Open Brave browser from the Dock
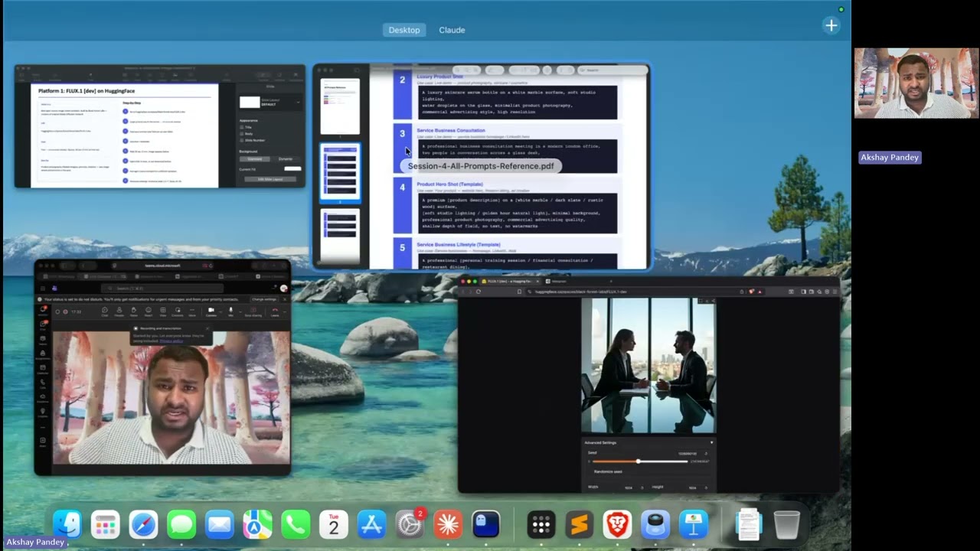Viewport: 980px width, 551px height. click(617, 524)
